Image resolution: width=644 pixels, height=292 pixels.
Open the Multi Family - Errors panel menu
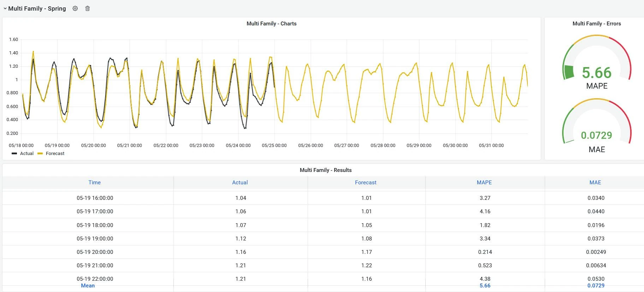[597, 24]
